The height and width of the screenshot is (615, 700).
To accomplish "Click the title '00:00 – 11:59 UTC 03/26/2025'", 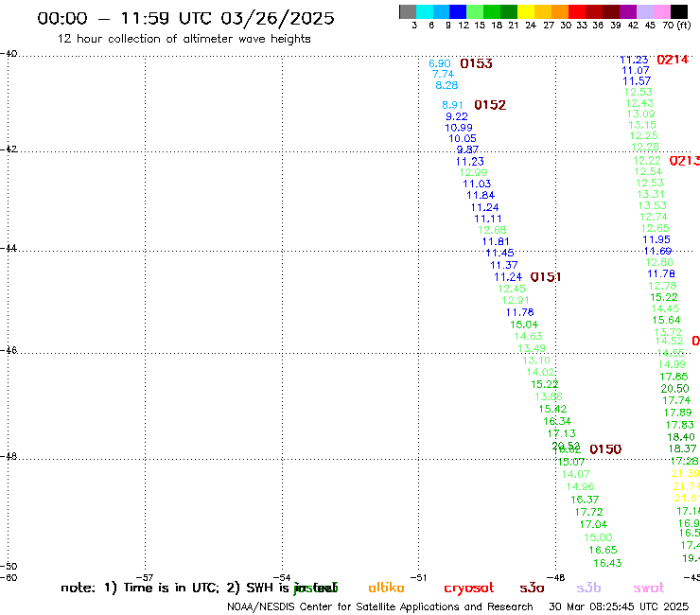I will coord(185,19).
